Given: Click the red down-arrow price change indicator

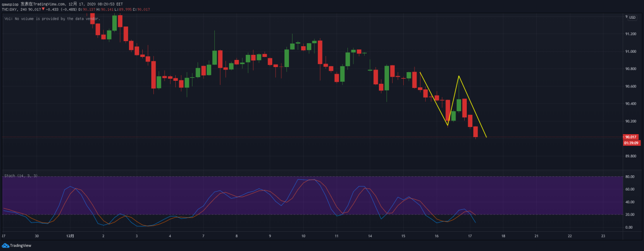Looking at the screenshot, I should pyautogui.click(x=43, y=9).
